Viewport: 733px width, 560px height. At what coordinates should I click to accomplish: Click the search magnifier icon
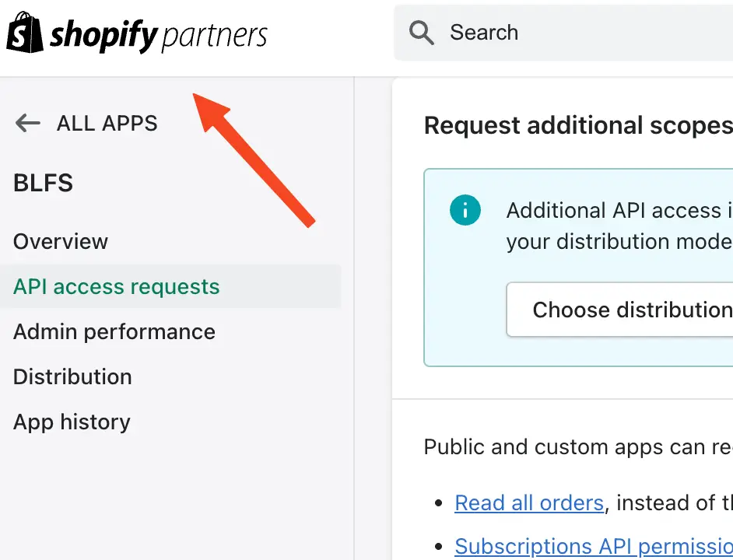[x=421, y=33]
